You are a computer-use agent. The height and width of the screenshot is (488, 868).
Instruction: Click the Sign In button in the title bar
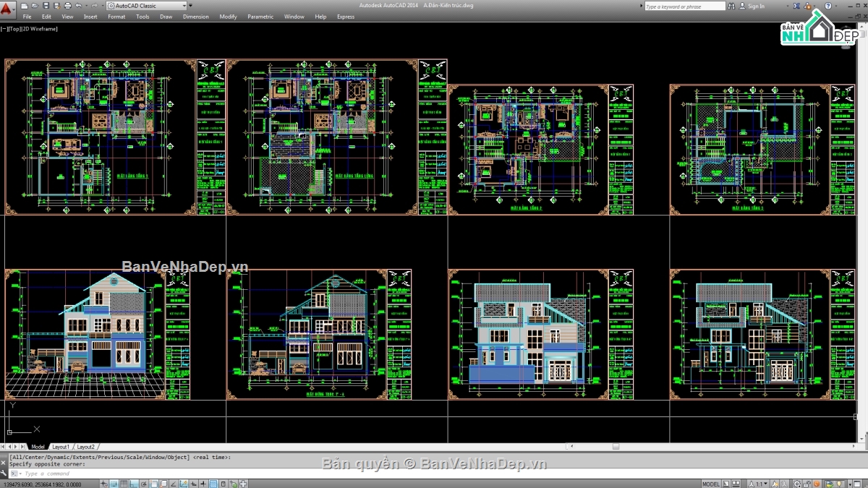click(x=753, y=5)
